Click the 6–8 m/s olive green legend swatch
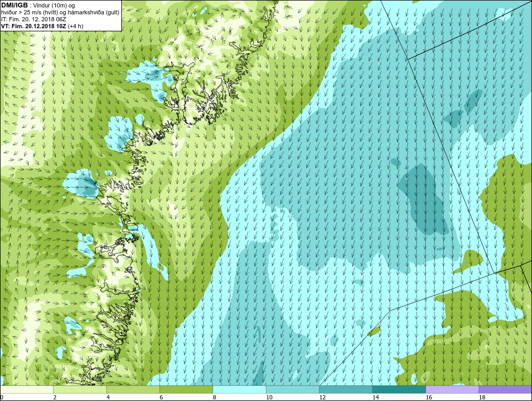Viewport: 532px width, 401px height. coord(186,389)
